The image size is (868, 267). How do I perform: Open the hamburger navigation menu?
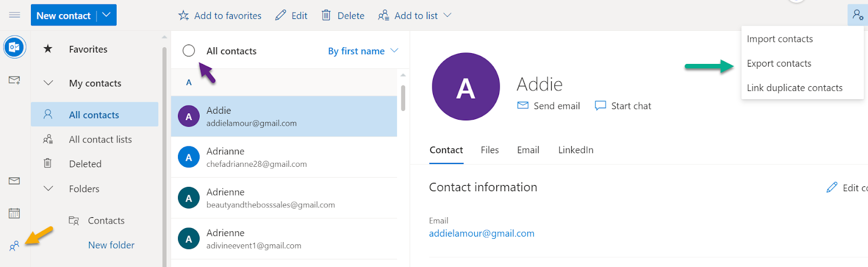point(15,15)
